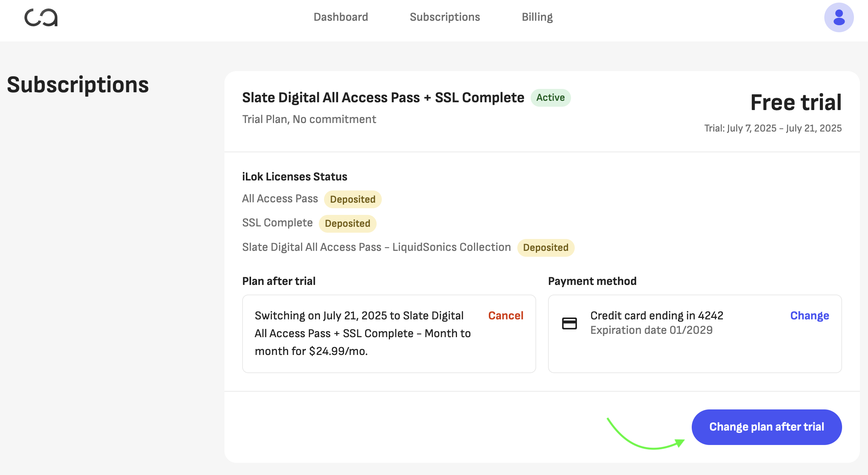Click the Plan after trial heading
This screenshot has height=475, width=868.
[x=278, y=281]
